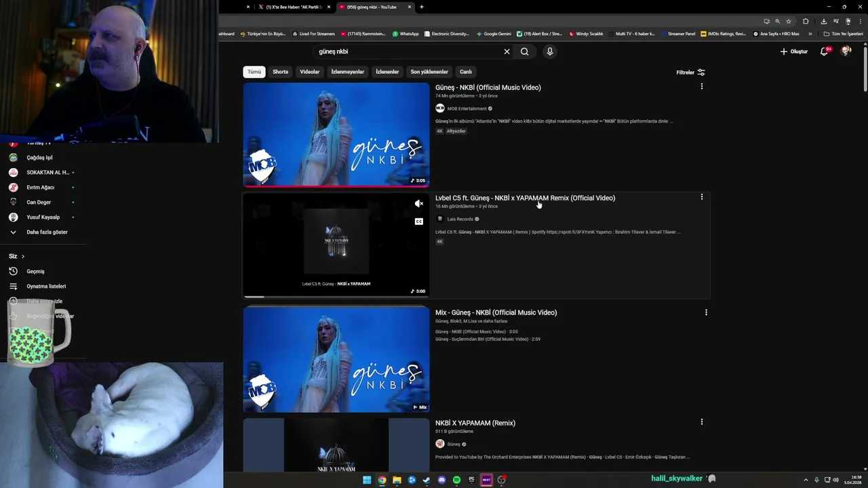Select the 'Shorts' filter chip

[x=281, y=72]
